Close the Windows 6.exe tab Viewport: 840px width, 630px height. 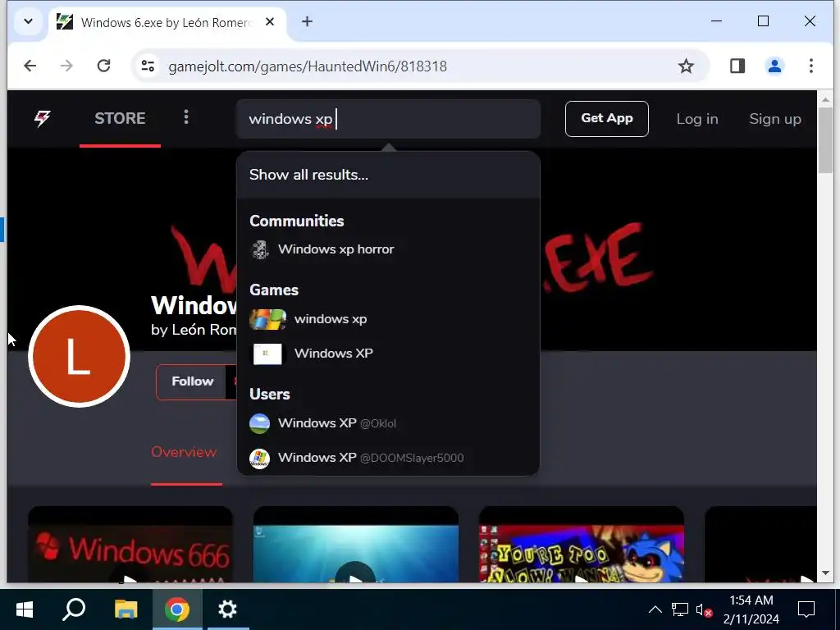click(270, 21)
